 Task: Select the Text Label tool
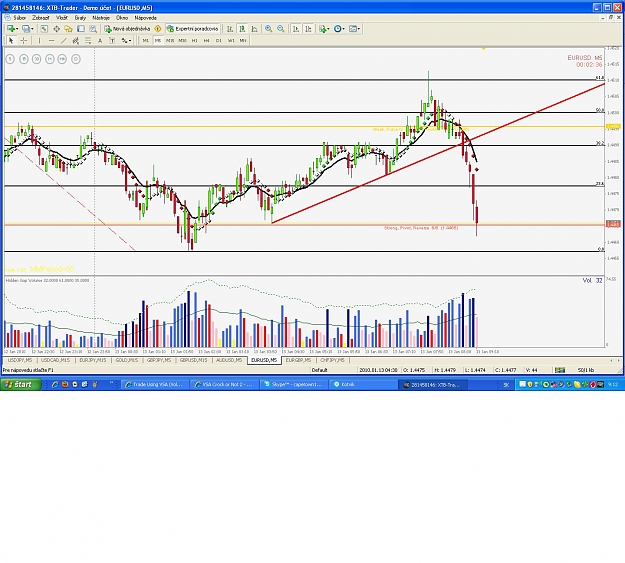(x=112, y=40)
